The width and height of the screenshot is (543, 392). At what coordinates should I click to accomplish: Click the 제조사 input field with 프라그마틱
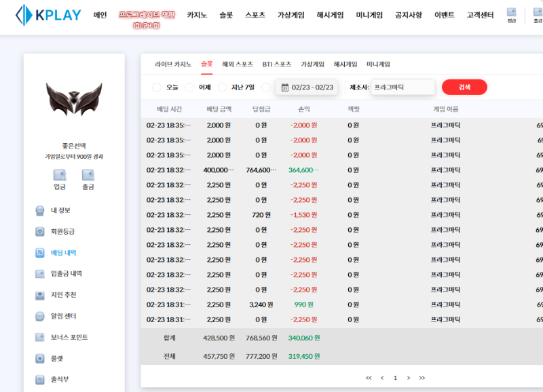402,87
